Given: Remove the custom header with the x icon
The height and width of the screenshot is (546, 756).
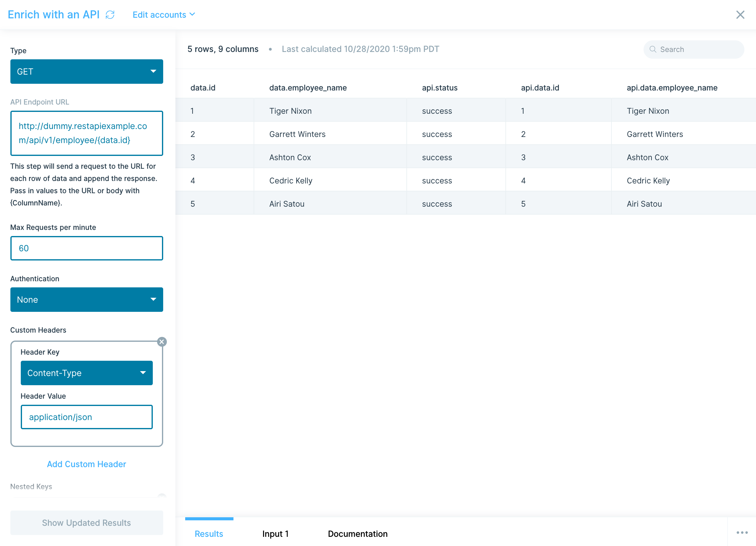Looking at the screenshot, I should (162, 341).
